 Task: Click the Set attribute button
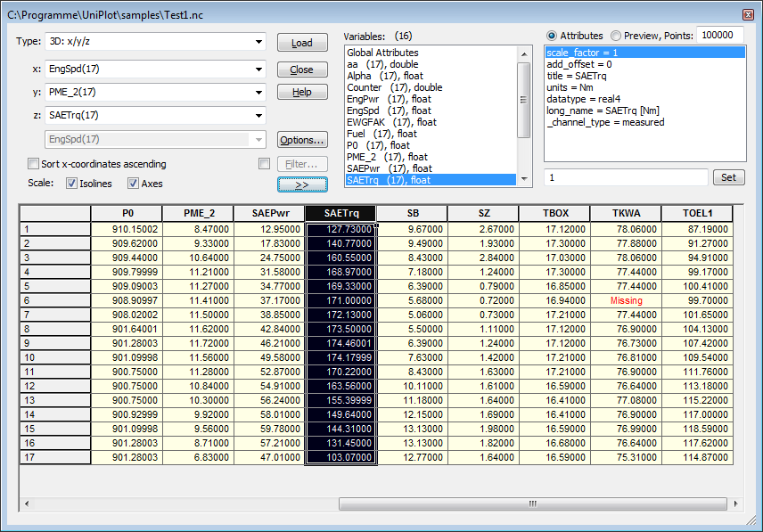coord(728,177)
